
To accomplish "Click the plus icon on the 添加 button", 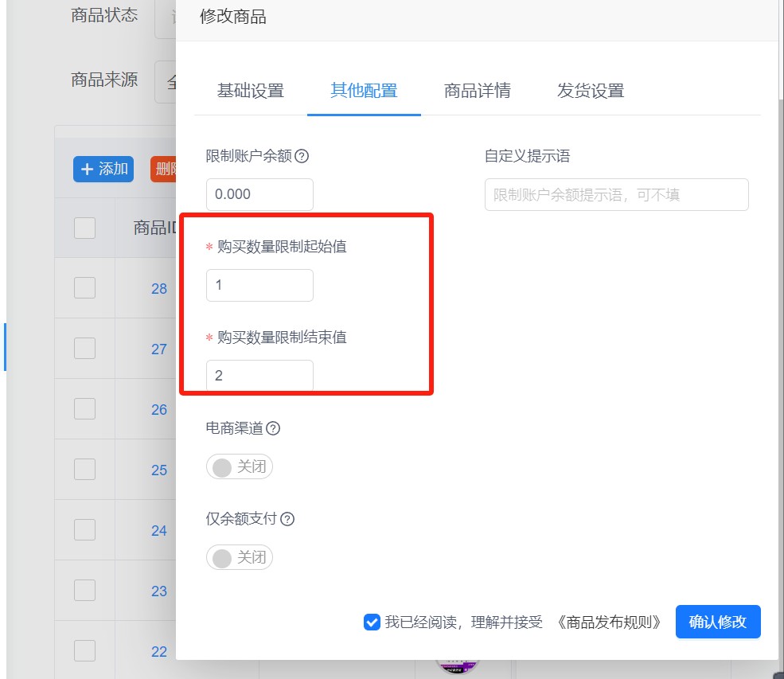I will coord(88,169).
